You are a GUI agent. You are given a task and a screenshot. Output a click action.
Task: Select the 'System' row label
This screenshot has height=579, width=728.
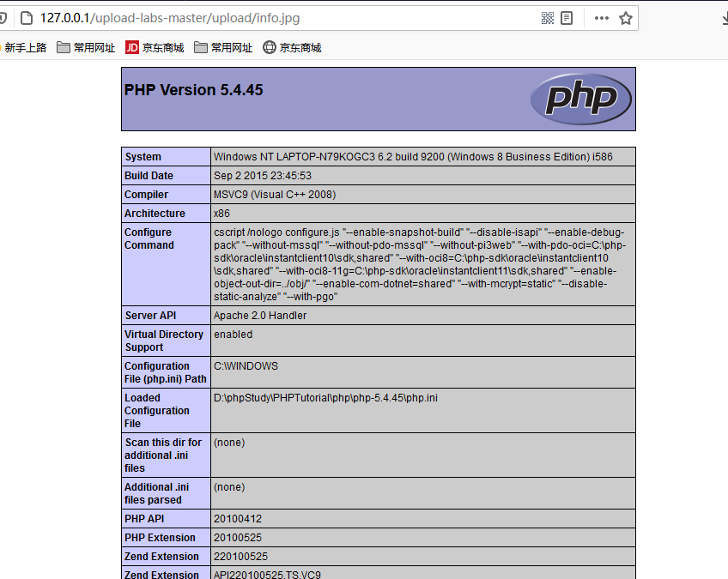tap(143, 157)
